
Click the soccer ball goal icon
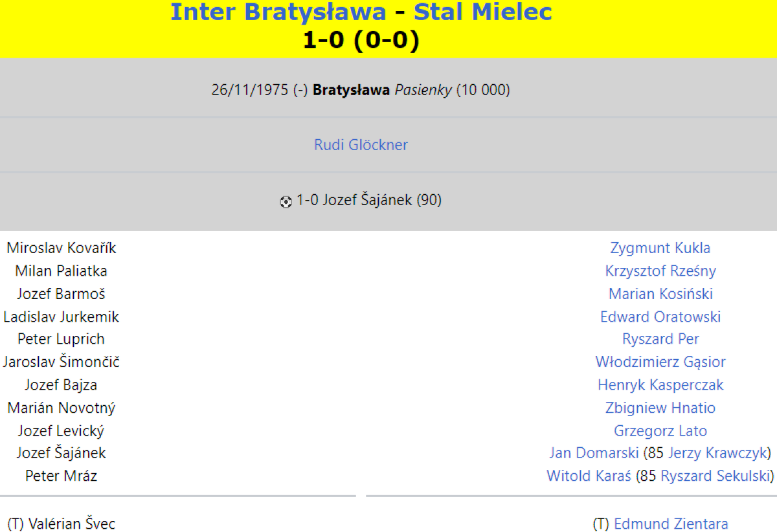pos(286,202)
